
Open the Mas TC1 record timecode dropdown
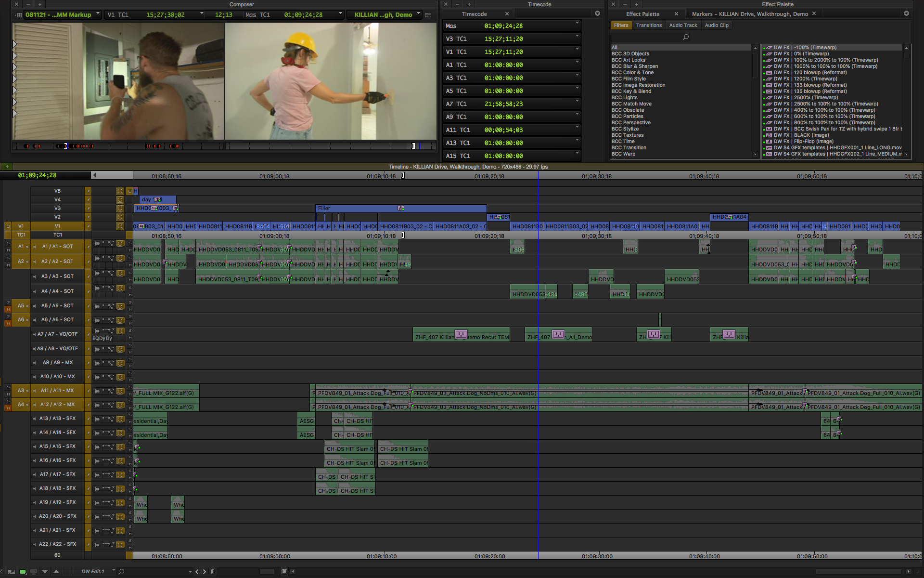click(341, 14)
